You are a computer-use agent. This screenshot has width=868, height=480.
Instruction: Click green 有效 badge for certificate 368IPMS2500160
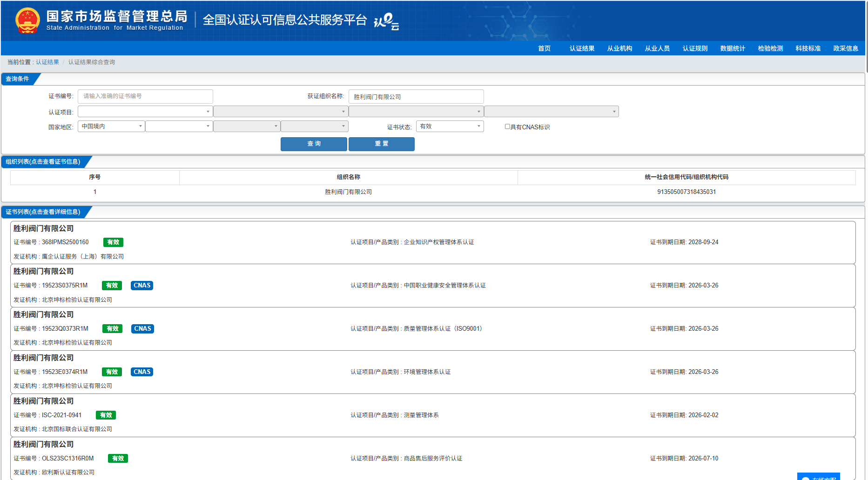[113, 242]
